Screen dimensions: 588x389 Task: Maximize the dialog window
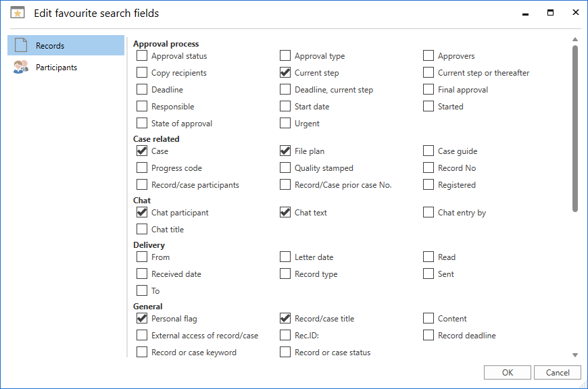click(x=551, y=13)
